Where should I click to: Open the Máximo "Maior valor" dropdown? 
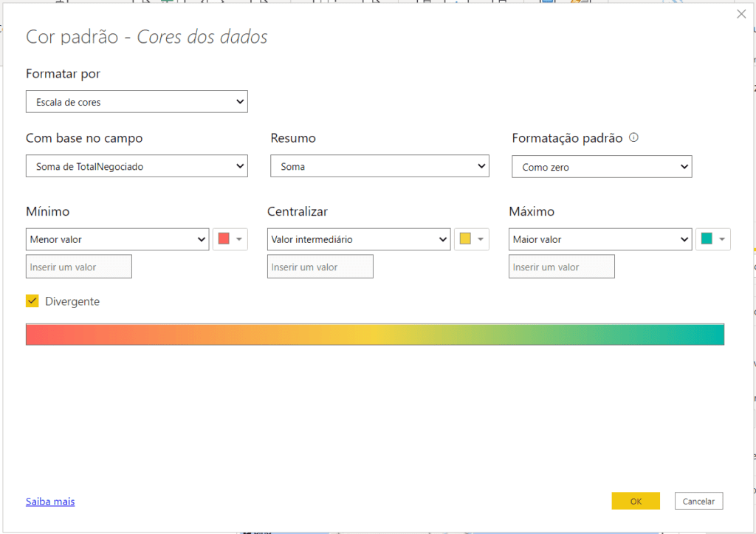pyautogui.click(x=600, y=239)
